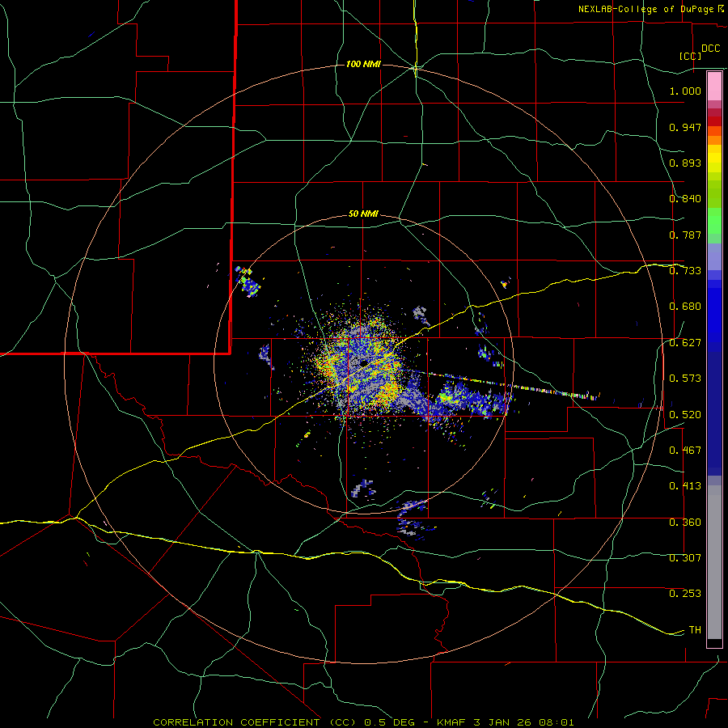Click the 0.253 scale value
Viewport: 728px width, 728px height.
(685, 594)
